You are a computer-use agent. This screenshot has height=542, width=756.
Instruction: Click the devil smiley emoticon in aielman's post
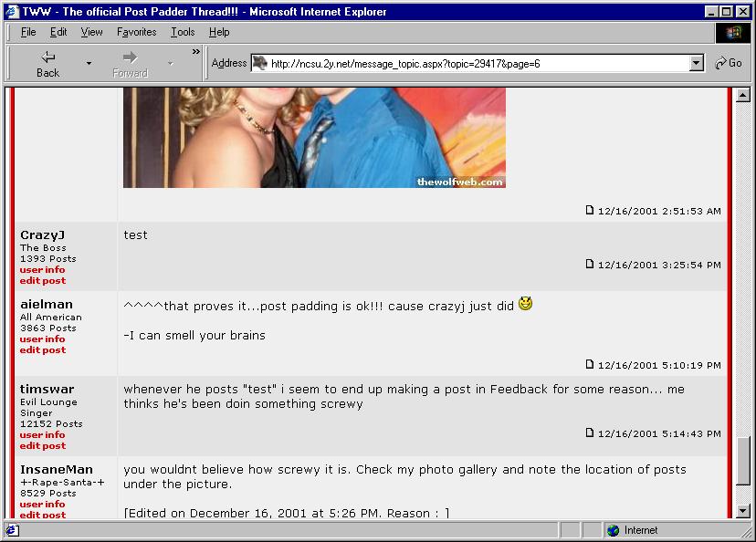525,304
